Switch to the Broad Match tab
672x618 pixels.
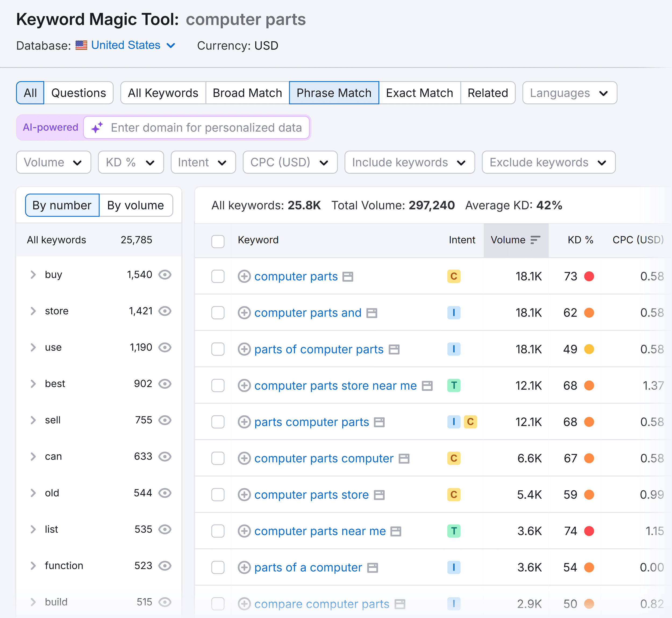click(x=247, y=93)
